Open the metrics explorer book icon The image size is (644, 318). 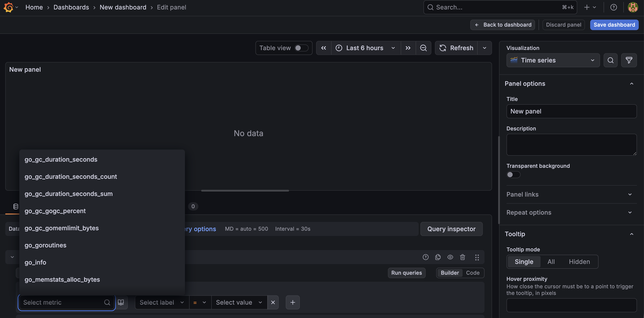121,302
